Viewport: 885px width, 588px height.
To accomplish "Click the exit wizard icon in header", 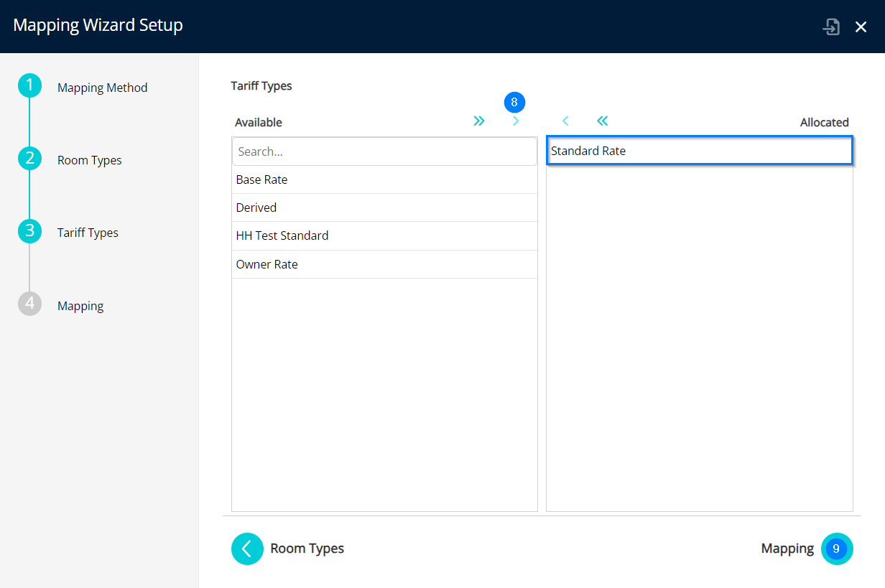I will click(831, 27).
